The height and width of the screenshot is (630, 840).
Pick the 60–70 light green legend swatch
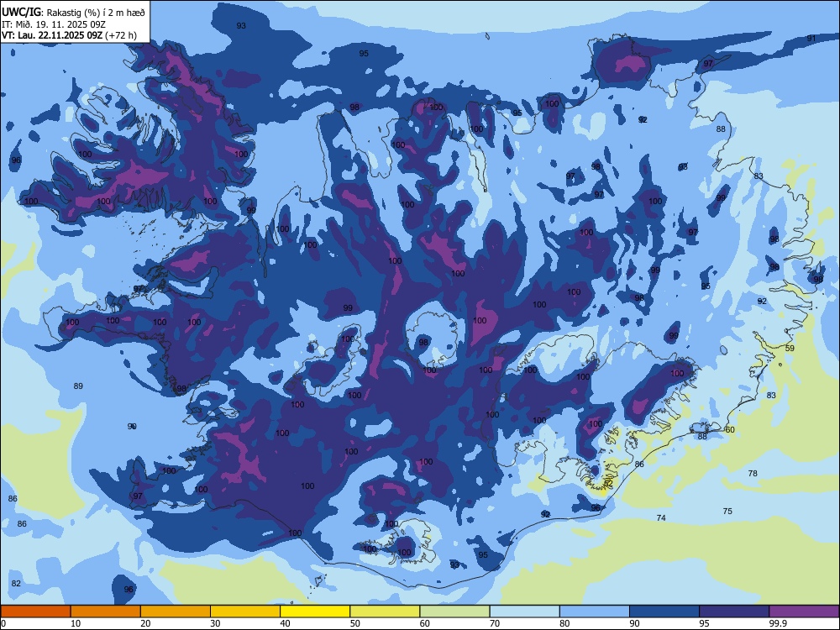[x=454, y=612]
